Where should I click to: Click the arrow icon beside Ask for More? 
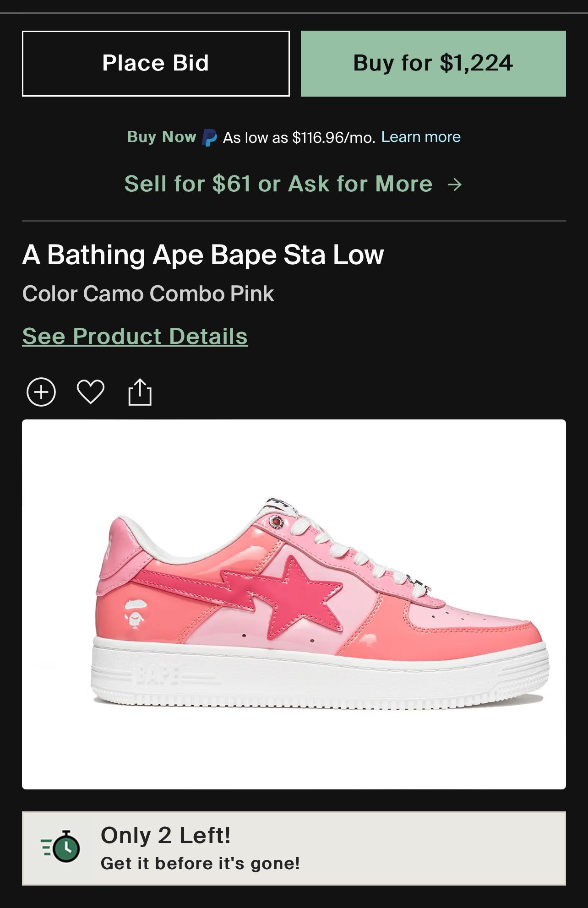pos(455,185)
